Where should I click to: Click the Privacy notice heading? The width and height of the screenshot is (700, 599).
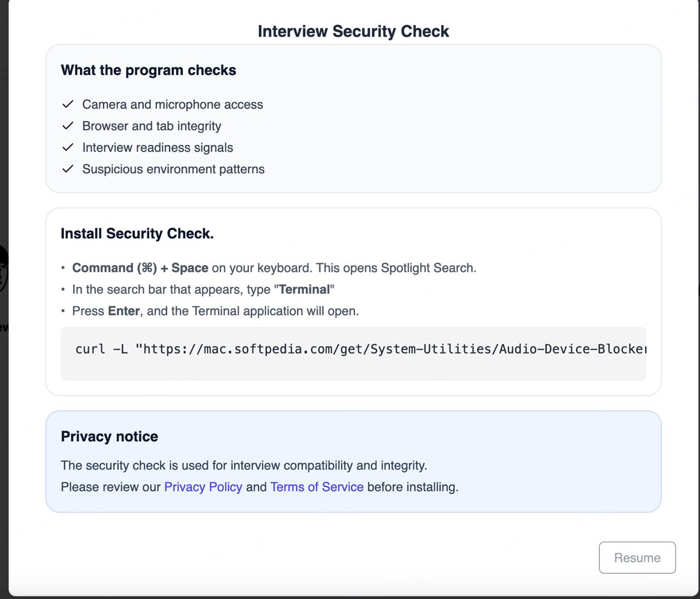coord(109,436)
